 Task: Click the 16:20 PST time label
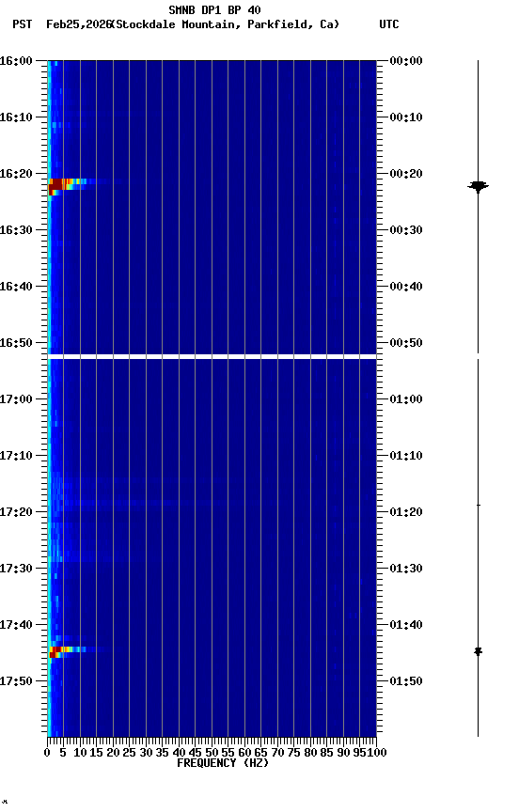click(16, 174)
